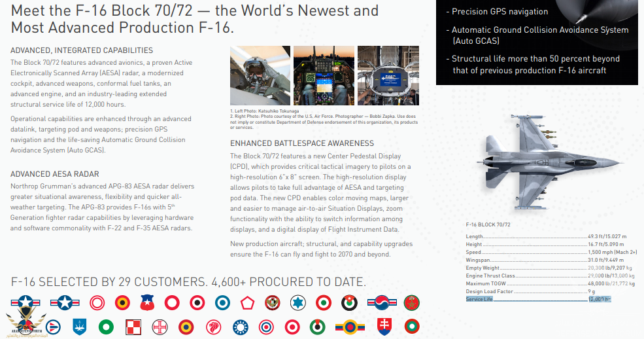The width and height of the screenshot is (644, 339).
Task: Select the Taiwan white sun roundel
Action: [239, 326]
